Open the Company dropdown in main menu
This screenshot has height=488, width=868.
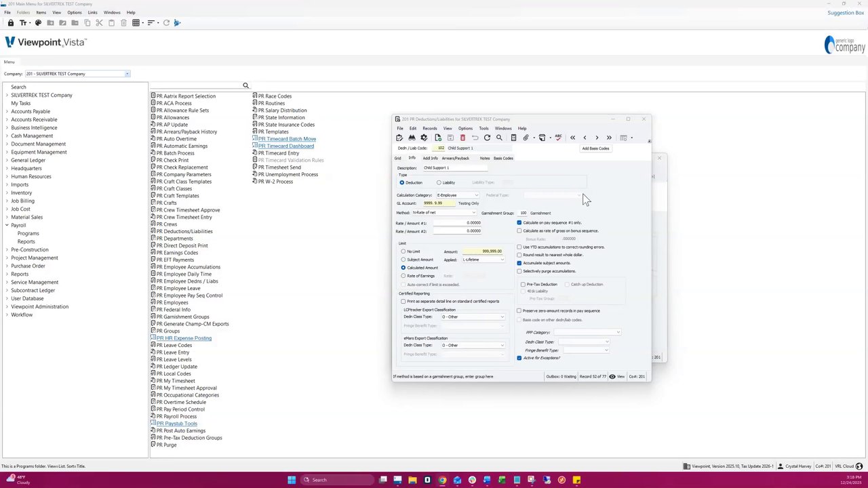click(x=127, y=74)
